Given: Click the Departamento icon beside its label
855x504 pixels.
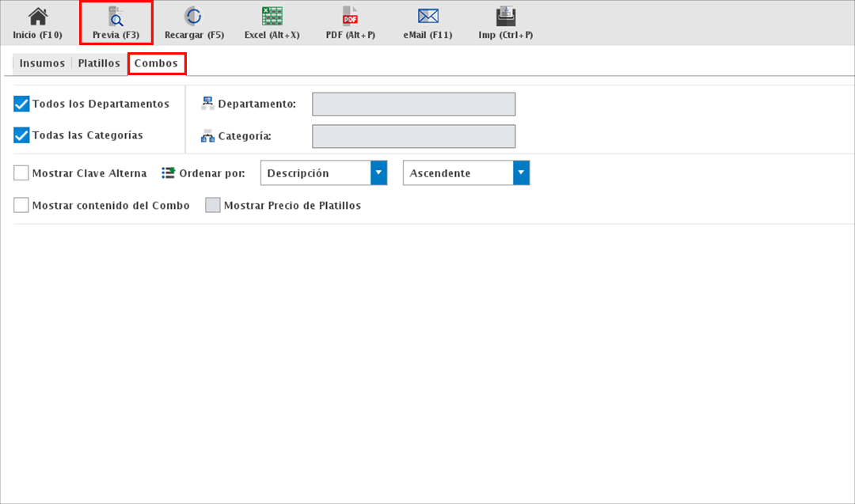Looking at the screenshot, I should click(207, 104).
